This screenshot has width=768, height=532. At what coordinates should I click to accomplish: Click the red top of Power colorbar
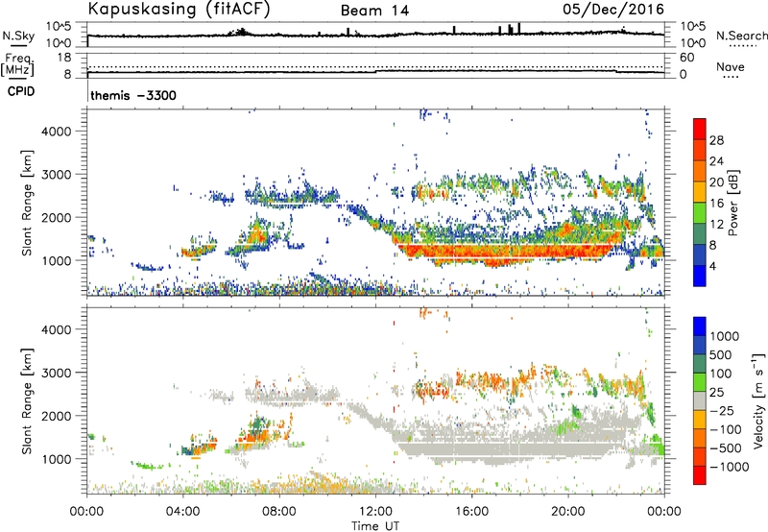pyautogui.click(x=700, y=129)
